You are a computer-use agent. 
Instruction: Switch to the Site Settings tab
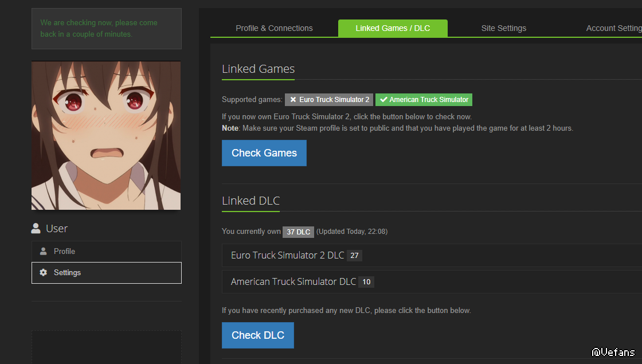(x=504, y=28)
